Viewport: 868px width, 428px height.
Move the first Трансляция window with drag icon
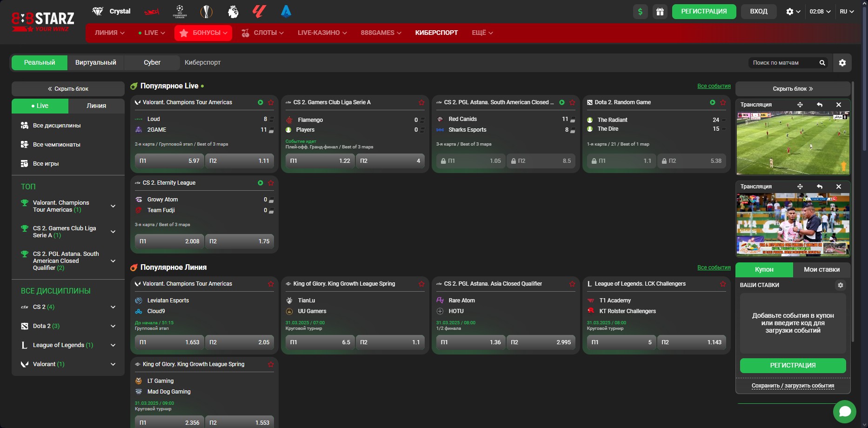tap(800, 105)
